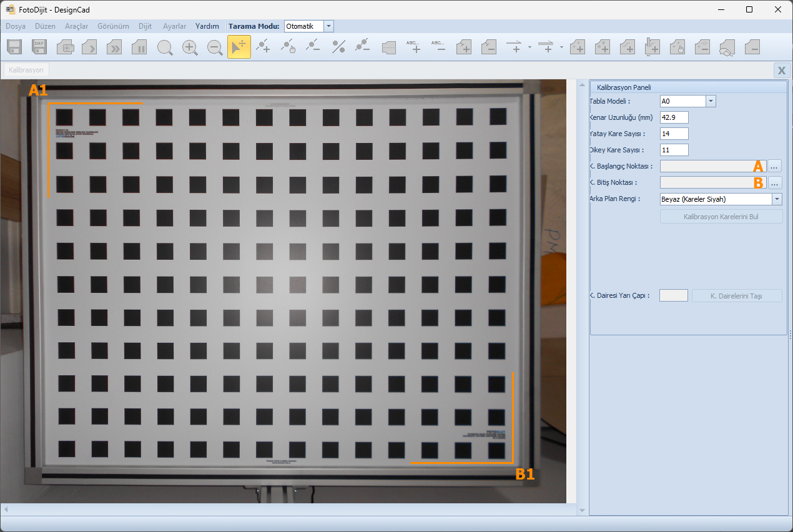Click the DXF export icon
The width and height of the screenshot is (793, 532).
point(40,47)
